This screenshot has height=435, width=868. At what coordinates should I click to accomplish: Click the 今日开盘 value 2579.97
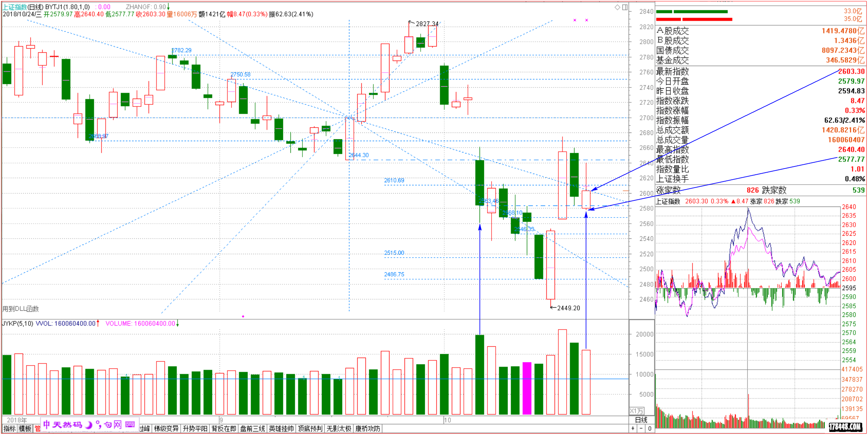(851, 81)
